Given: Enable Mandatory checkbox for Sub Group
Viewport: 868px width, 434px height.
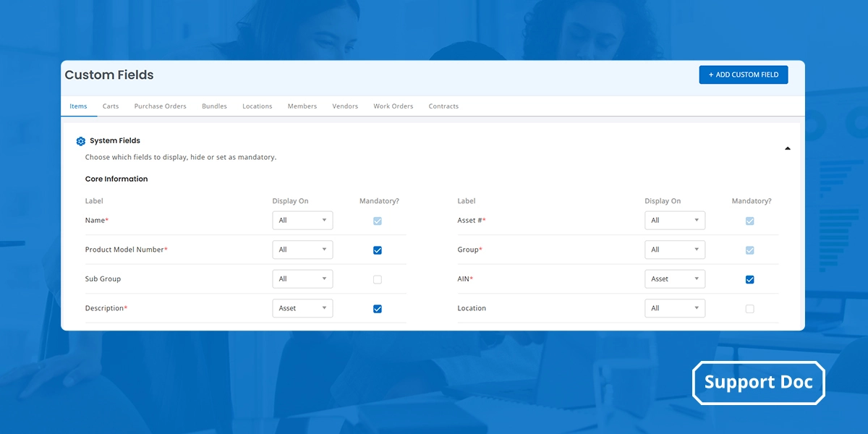Looking at the screenshot, I should point(378,279).
